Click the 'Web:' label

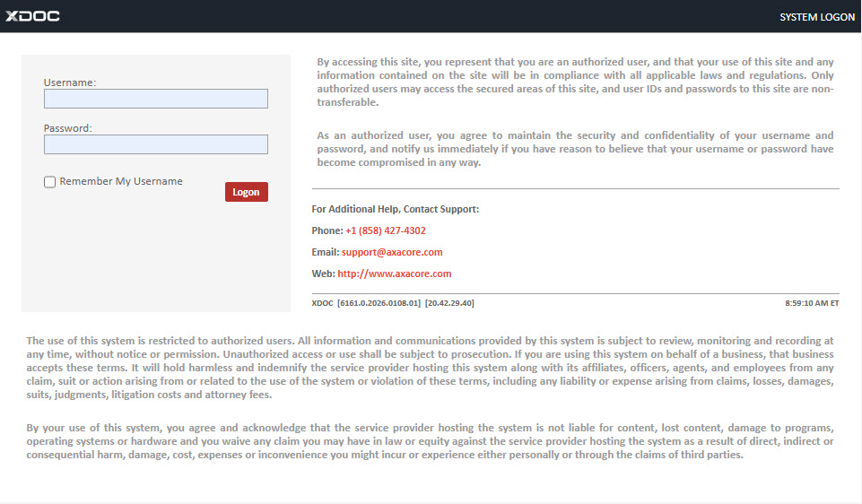323,274
